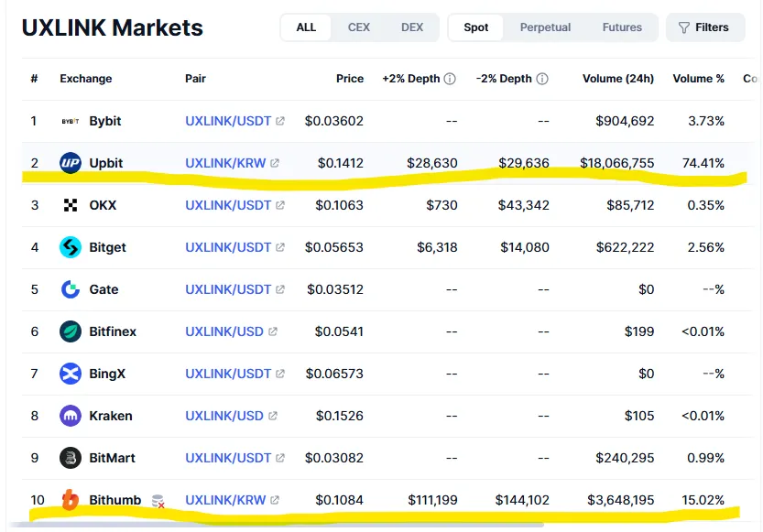Click the Upbit exchange logo icon

pyautogui.click(x=71, y=163)
